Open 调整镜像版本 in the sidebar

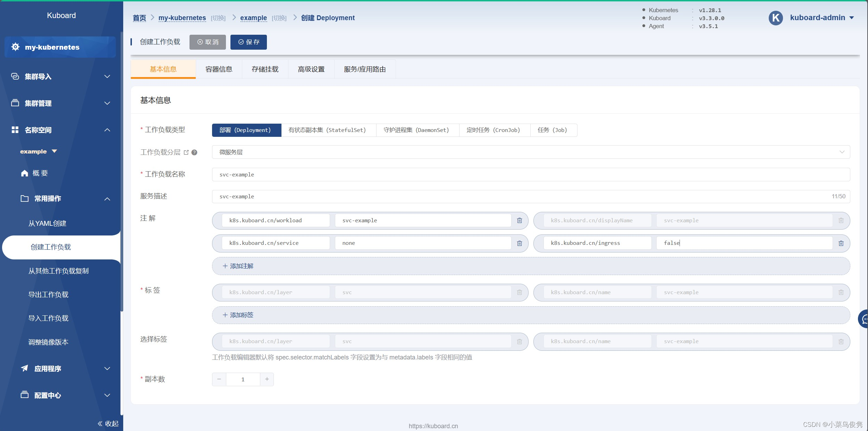tap(49, 342)
